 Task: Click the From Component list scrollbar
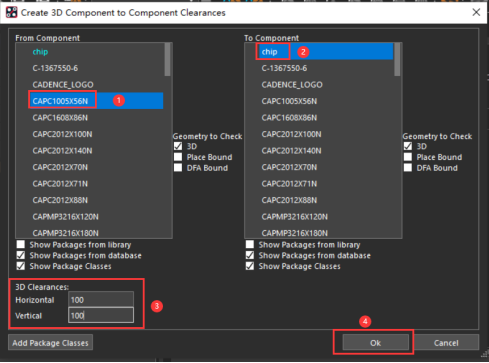(168, 60)
